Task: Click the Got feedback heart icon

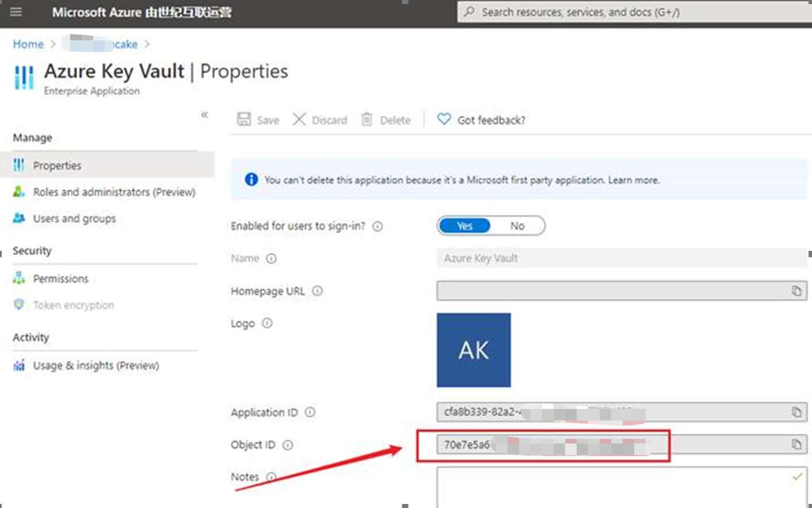Action: 444,119
